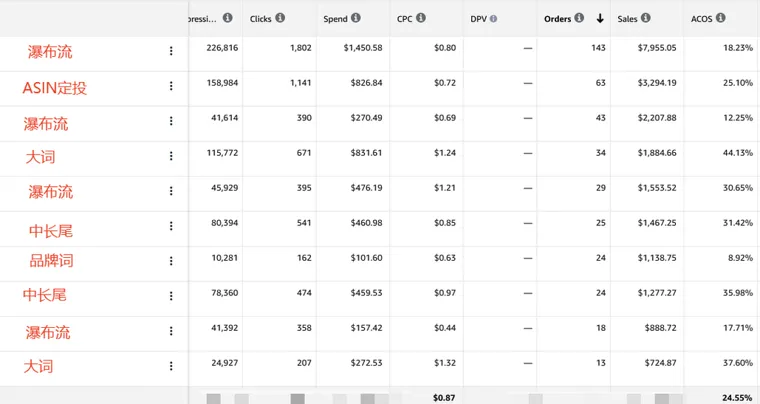Screen dimensions: 760x404
Task: Open the Sales column info icon
Action: point(646,18)
